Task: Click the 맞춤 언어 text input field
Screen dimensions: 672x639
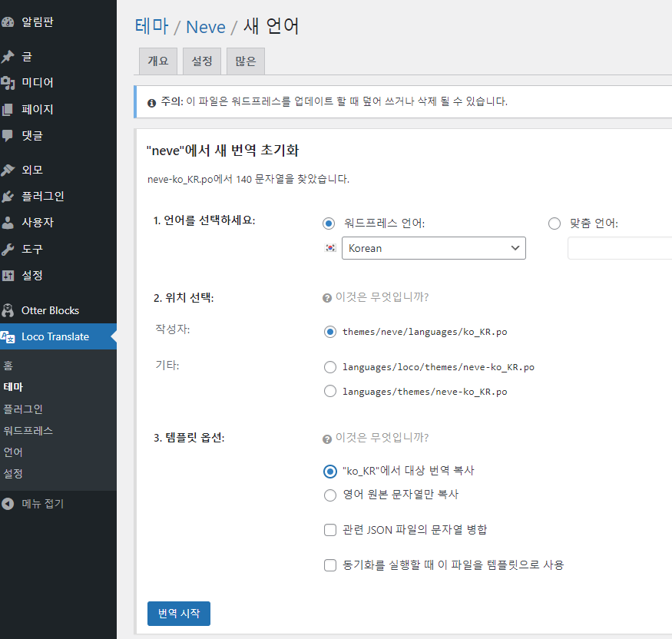Action: tap(620, 248)
